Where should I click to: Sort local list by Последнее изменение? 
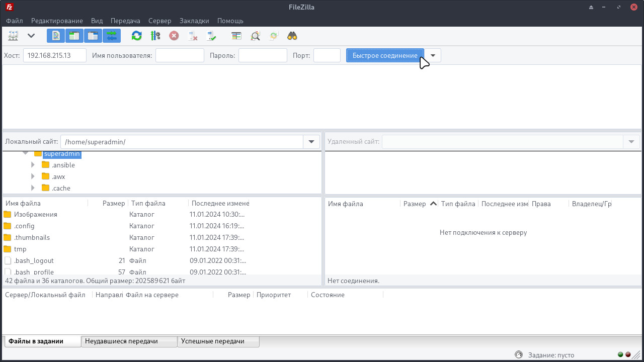click(219, 203)
